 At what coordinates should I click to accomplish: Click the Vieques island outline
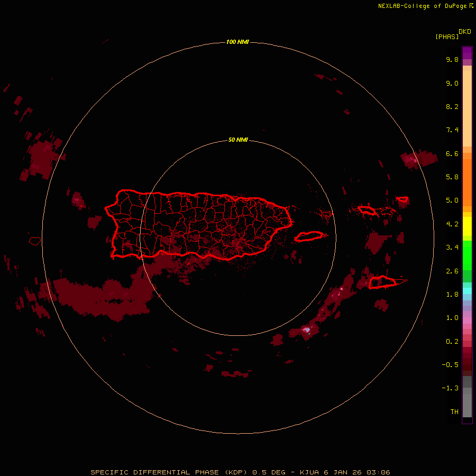pyautogui.click(x=309, y=236)
